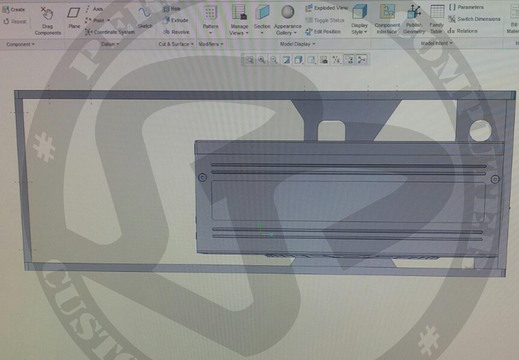Click Edit Position
This screenshot has height=360, width=519.
point(322,32)
